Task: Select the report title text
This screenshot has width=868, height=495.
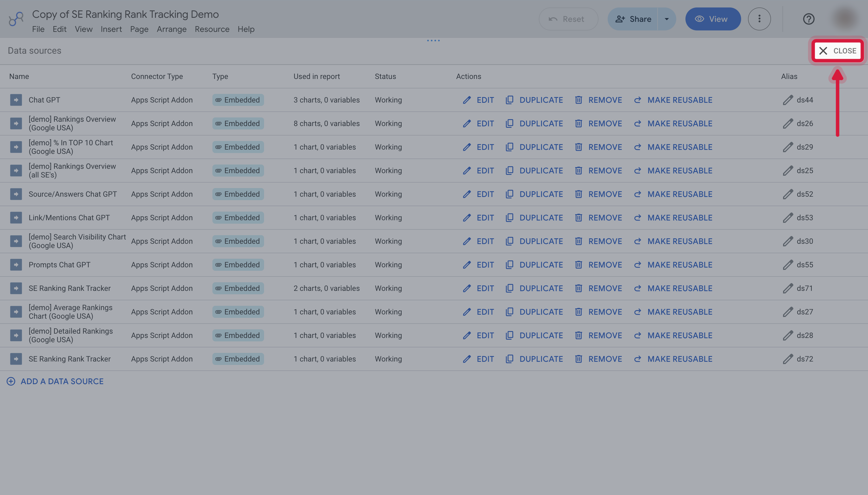Action: [x=125, y=14]
